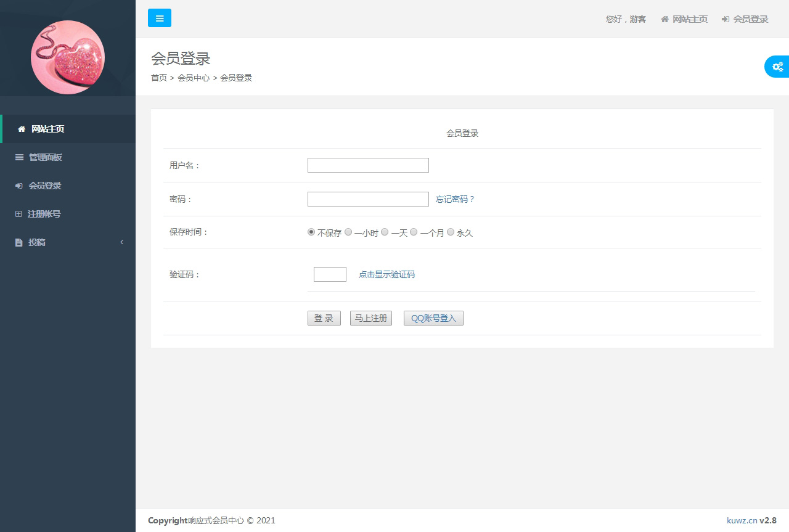Click the 忘记密码？ link
The height and width of the screenshot is (532, 789).
tap(455, 199)
